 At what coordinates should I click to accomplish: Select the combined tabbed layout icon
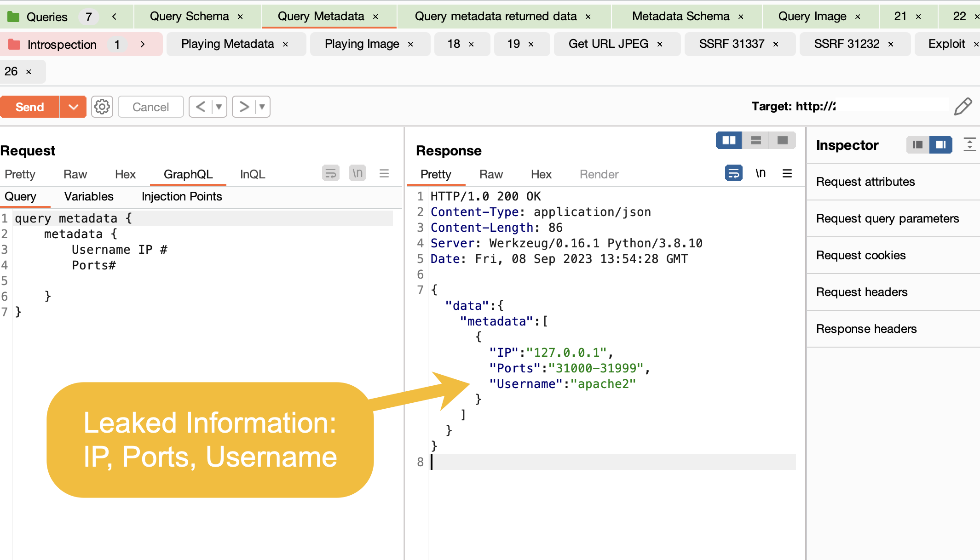point(782,140)
